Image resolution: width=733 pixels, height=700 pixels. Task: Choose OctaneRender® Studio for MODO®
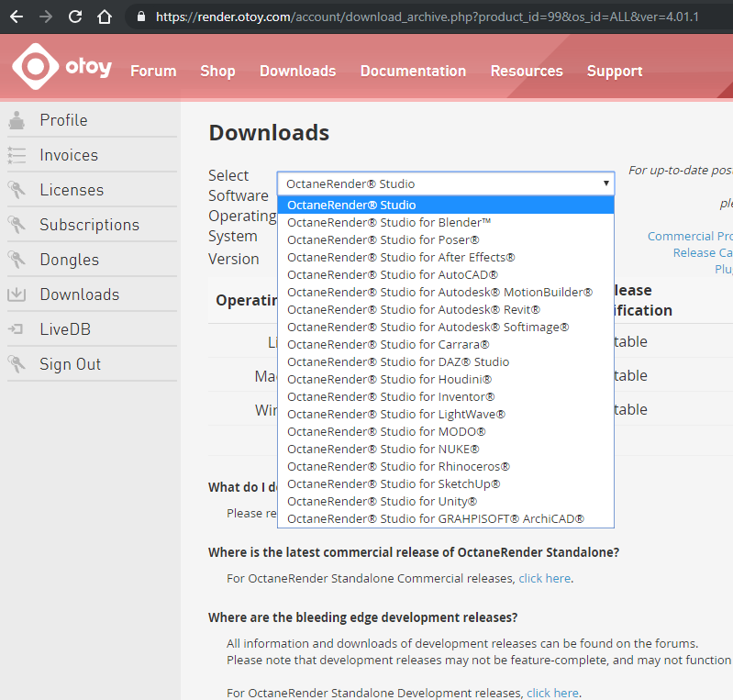pyautogui.click(x=446, y=431)
